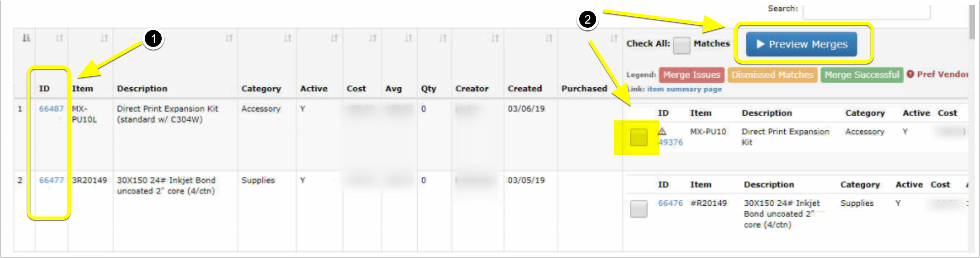The height and width of the screenshot is (258, 980).
Task: Sort the row number column
Action: 26,38
